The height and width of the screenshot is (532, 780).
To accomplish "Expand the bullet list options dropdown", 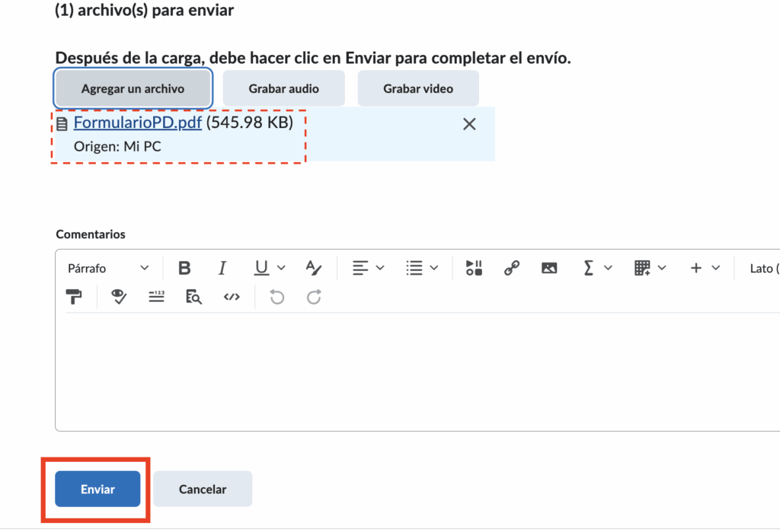I will point(422,268).
